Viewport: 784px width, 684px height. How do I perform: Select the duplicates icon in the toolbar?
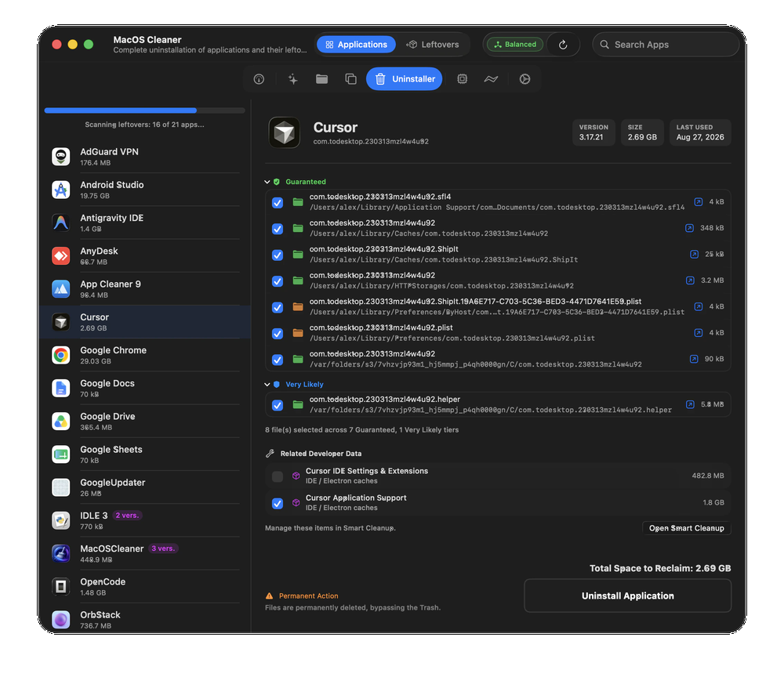coord(350,79)
